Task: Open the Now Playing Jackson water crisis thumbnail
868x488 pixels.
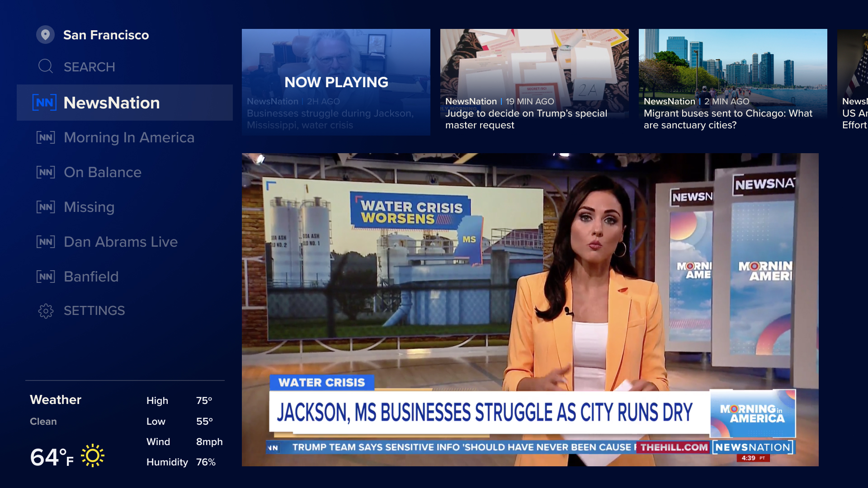Action: tap(336, 82)
